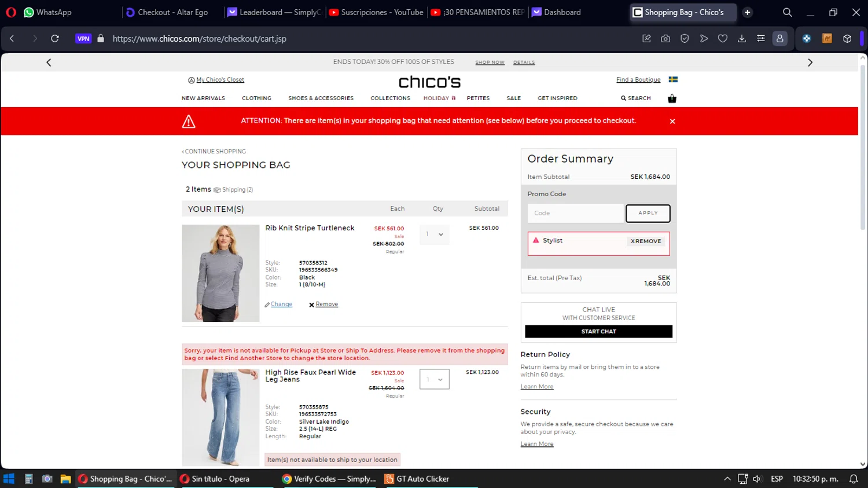Start chat with customer service
Viewport: 868px width, 488px height.
tap(598, 332)
